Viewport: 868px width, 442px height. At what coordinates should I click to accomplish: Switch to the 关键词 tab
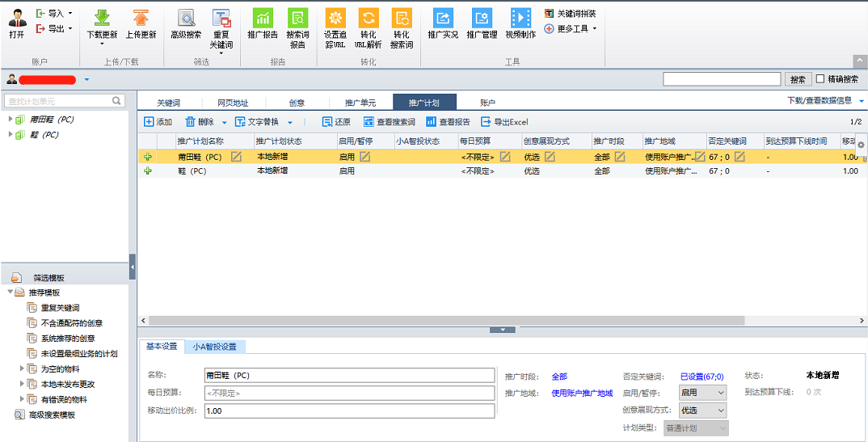pyautogui.click(x=168, y=103)
